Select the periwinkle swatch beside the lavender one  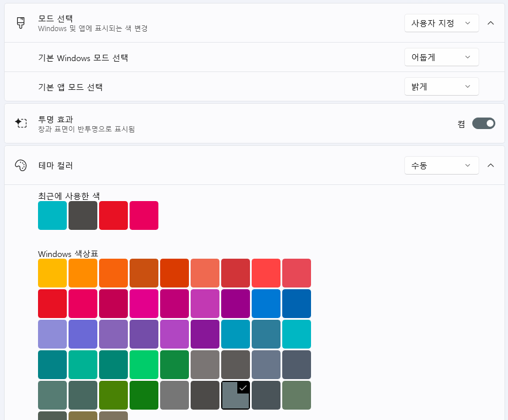point(82,334)
